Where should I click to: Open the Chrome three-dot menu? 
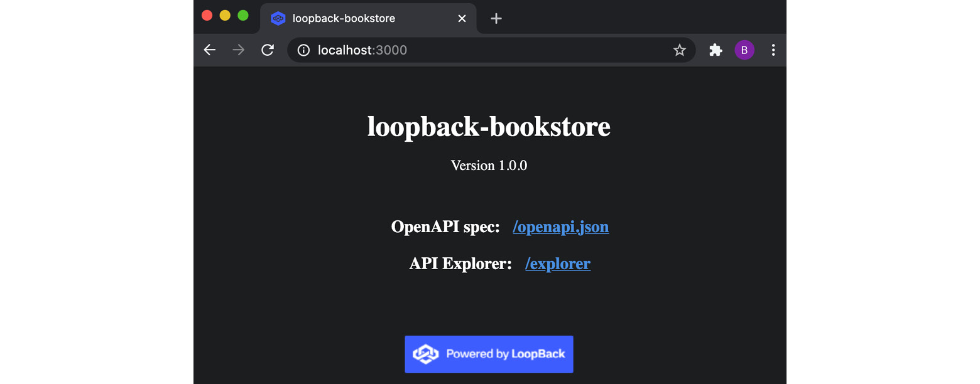(773, 50)
